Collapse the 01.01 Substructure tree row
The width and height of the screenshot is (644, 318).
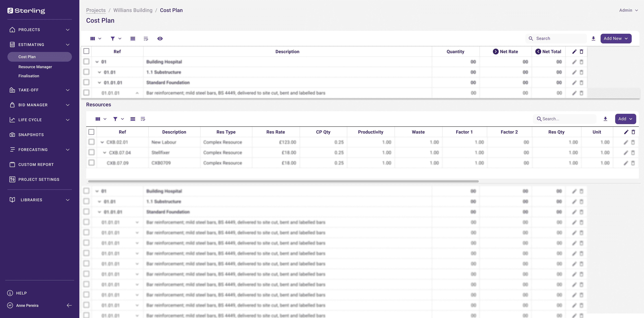pyautogui.click(x=99, y=72)
